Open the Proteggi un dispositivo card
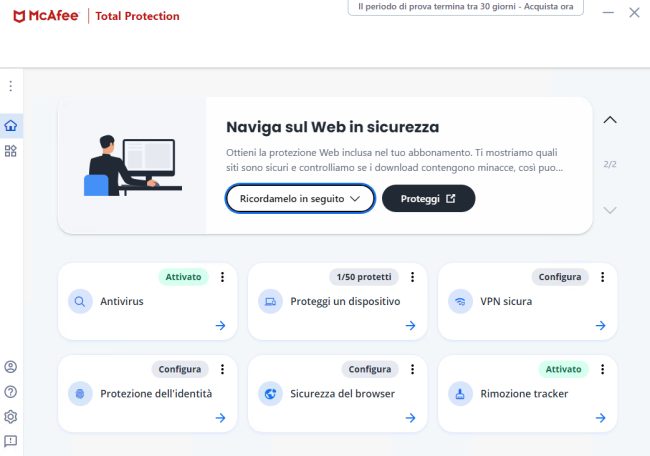 337,301
